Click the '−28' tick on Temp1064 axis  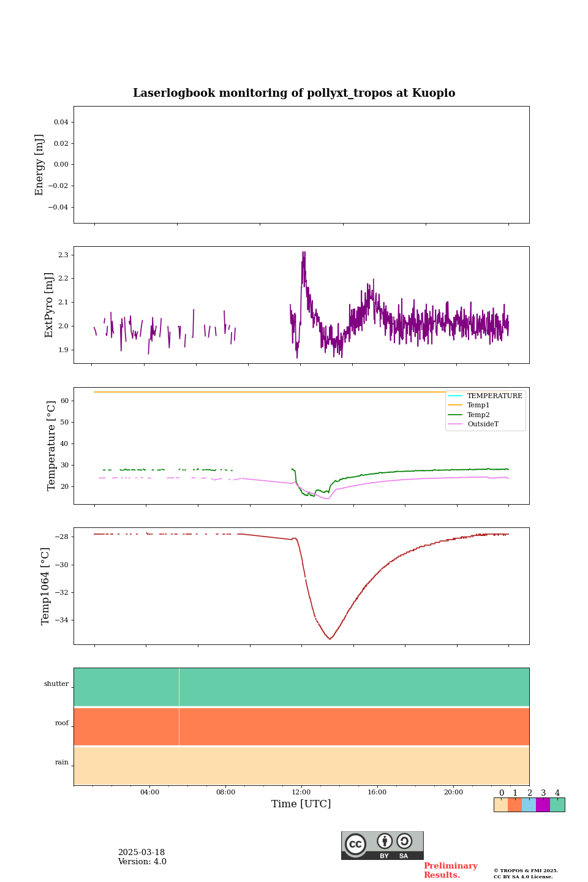[62, 537]
